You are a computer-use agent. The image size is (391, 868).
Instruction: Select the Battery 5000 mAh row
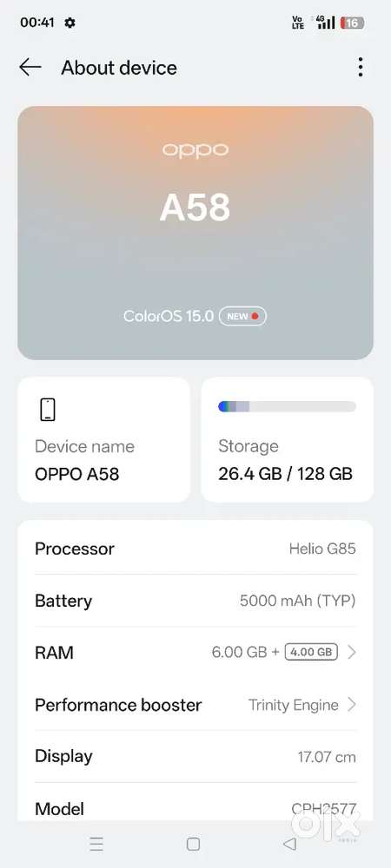(195, 601)
